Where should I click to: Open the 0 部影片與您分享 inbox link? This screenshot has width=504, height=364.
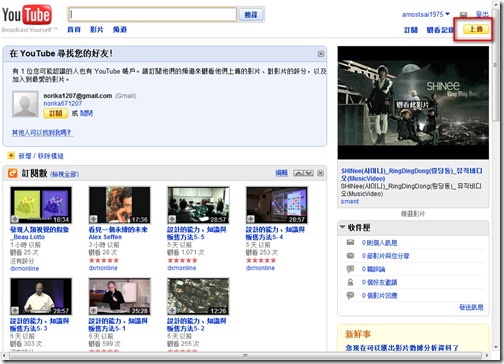pyautogui.click(x=385, y=256)
